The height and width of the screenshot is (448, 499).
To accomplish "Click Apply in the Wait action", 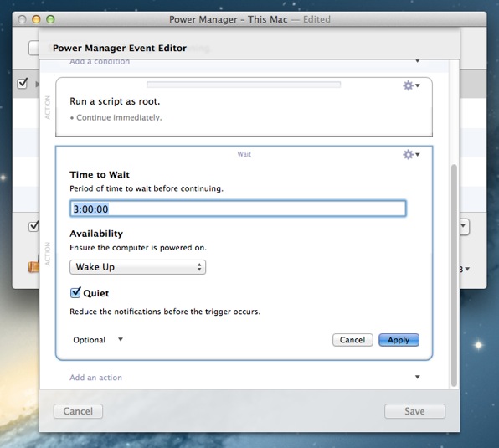I will [399, 340].
